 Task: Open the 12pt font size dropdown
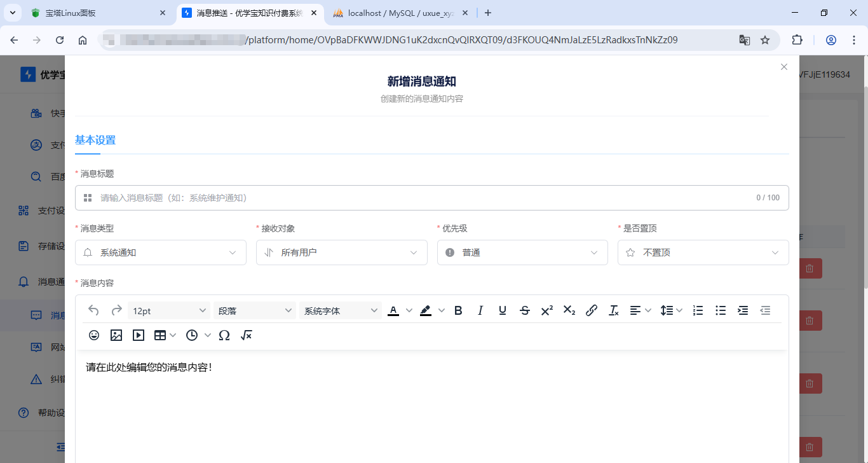(169, 310)
